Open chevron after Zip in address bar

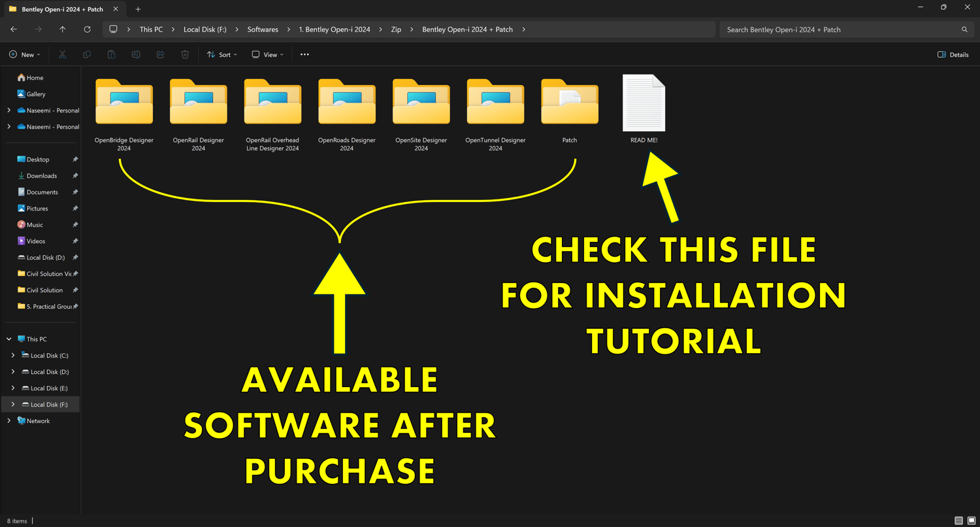point(412,29)
